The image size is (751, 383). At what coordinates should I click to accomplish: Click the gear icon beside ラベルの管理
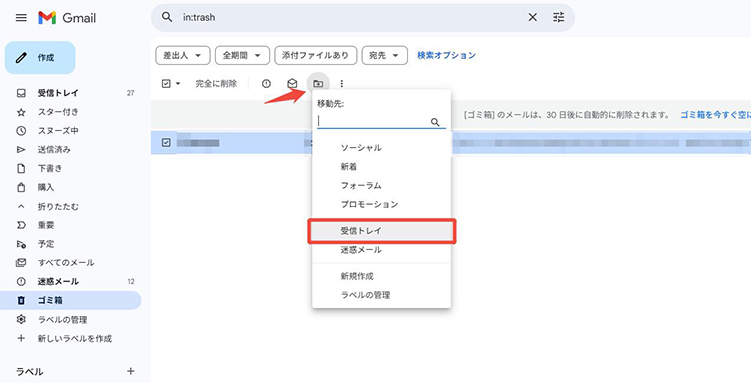21,319
